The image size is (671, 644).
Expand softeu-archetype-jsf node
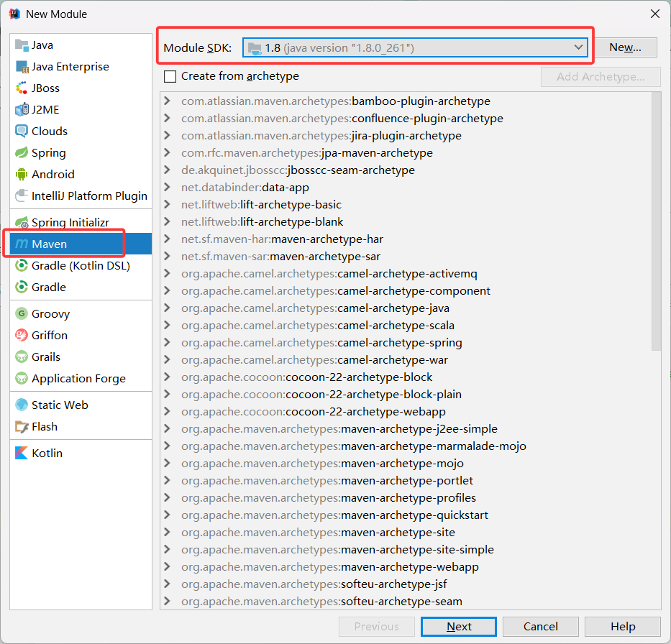point(168,584)
